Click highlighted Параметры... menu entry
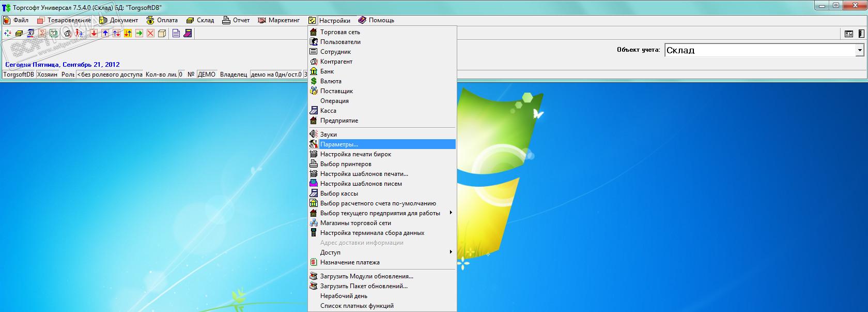Screen dimensions: 868x312 [382, 144]
